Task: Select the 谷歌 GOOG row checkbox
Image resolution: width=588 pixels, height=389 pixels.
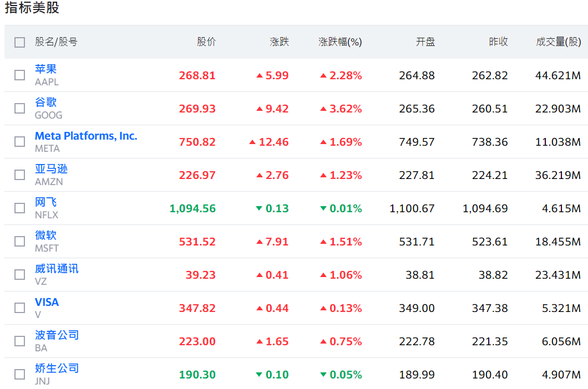Action: pyautogui.click(x=20, y=109)
